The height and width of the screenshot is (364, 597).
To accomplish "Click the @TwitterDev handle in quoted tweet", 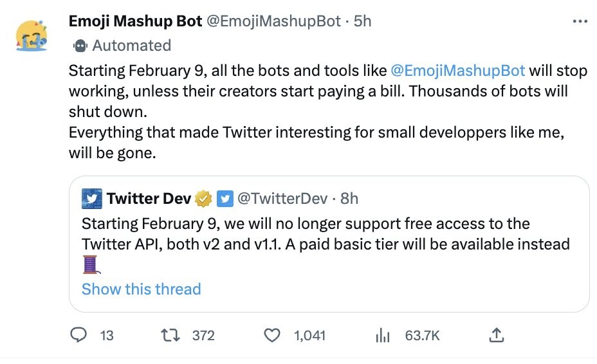I will 284,199.
